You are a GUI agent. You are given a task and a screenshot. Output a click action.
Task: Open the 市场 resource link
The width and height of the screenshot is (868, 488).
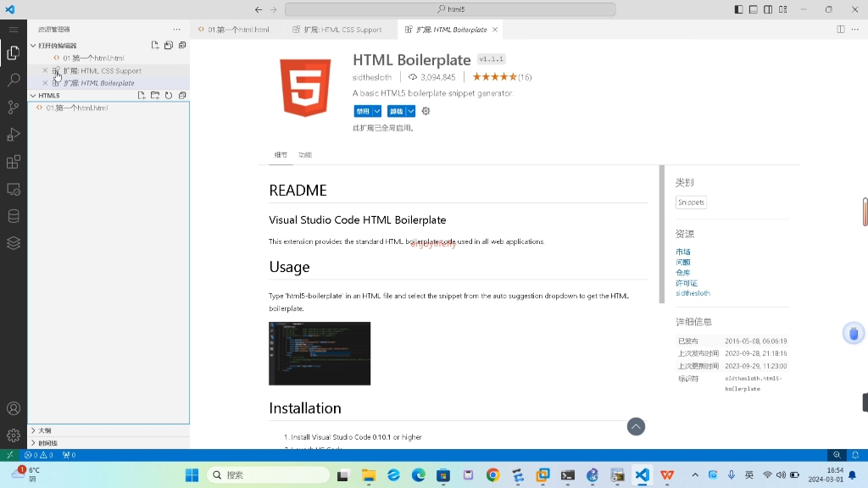683,251
